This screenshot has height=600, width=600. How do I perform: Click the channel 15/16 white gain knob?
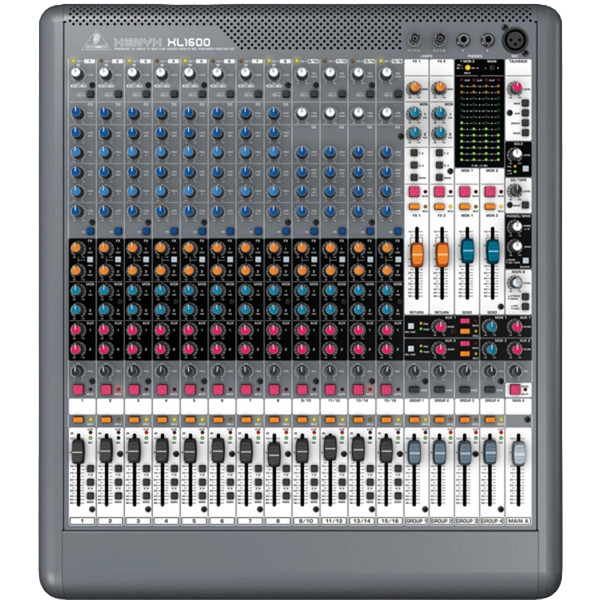pos(386,73)
